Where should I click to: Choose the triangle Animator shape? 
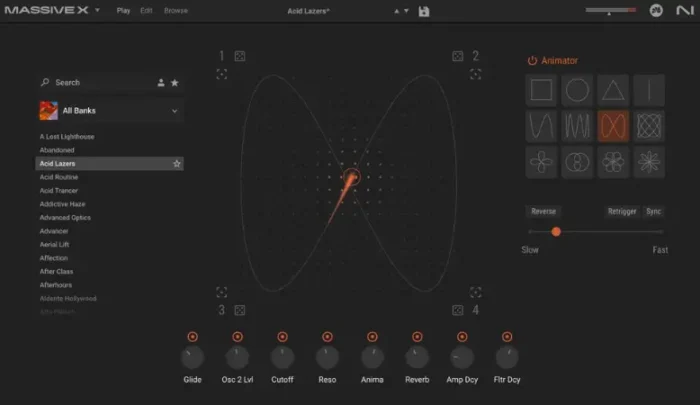tap(612, 90)
